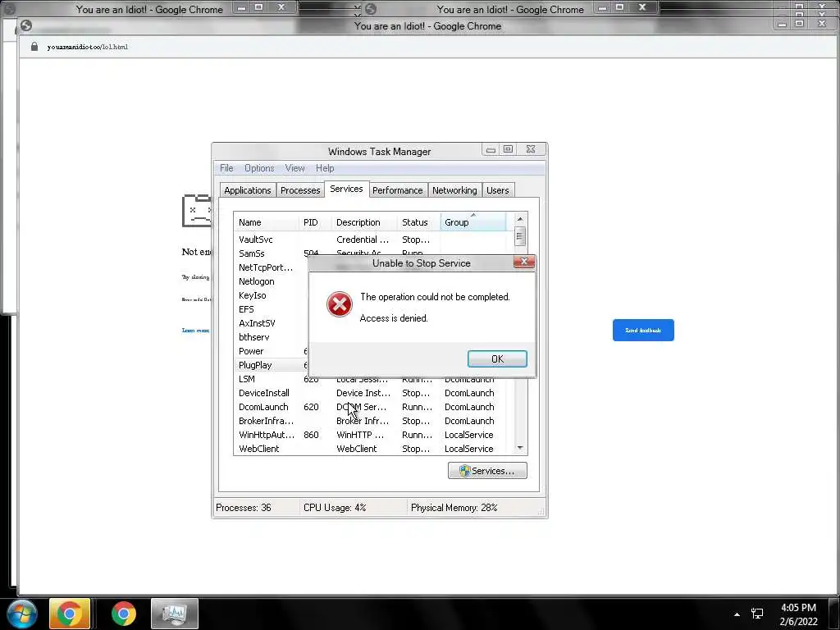Sort services by Status column header
Image resolution: width=840 pixels, height=630 pixels.
click(x=419, y=222)
